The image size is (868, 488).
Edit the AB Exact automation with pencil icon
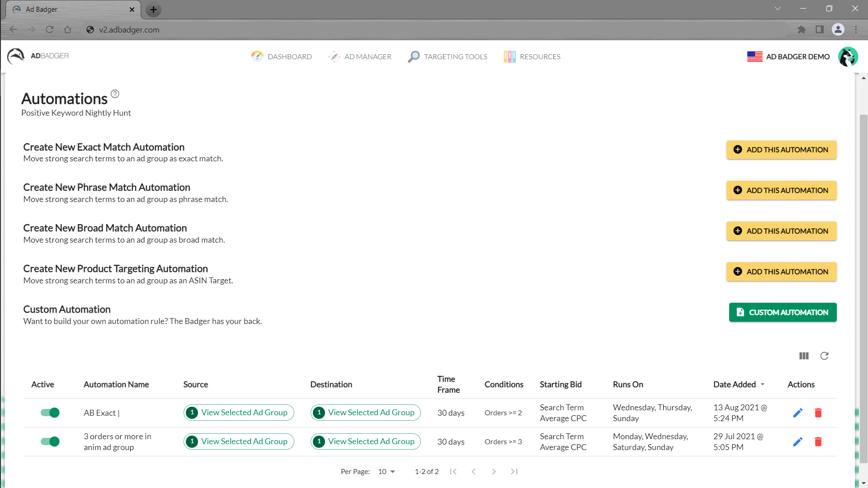[x=797, y=412]
